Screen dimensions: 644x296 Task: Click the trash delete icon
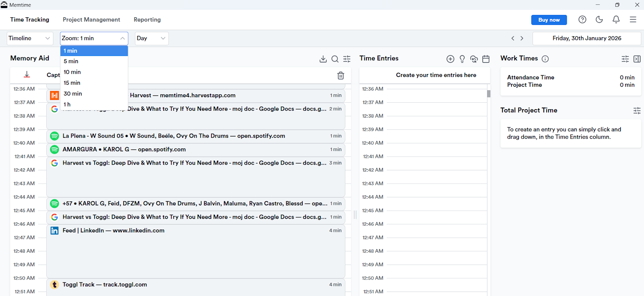[x=341, y=75]
